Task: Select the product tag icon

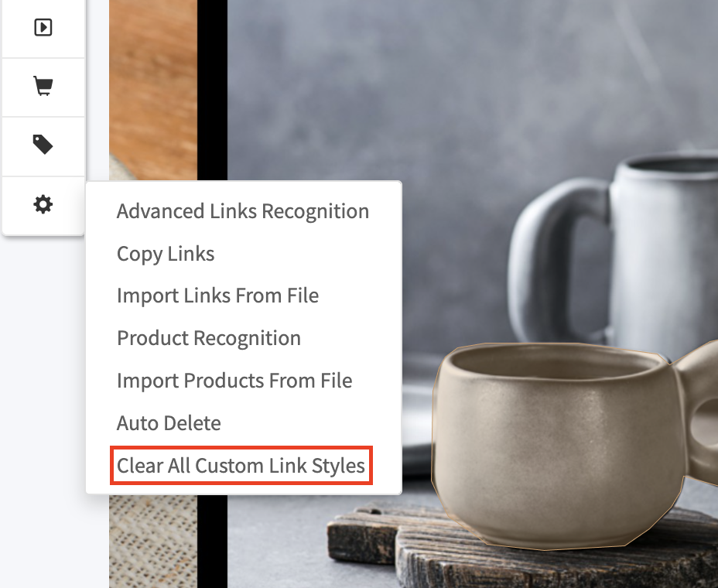Action: tap(43, 145)
